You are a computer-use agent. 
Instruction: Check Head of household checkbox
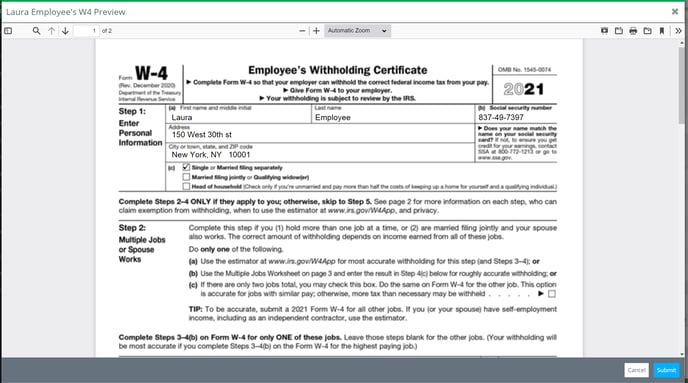tap(186, 186)
